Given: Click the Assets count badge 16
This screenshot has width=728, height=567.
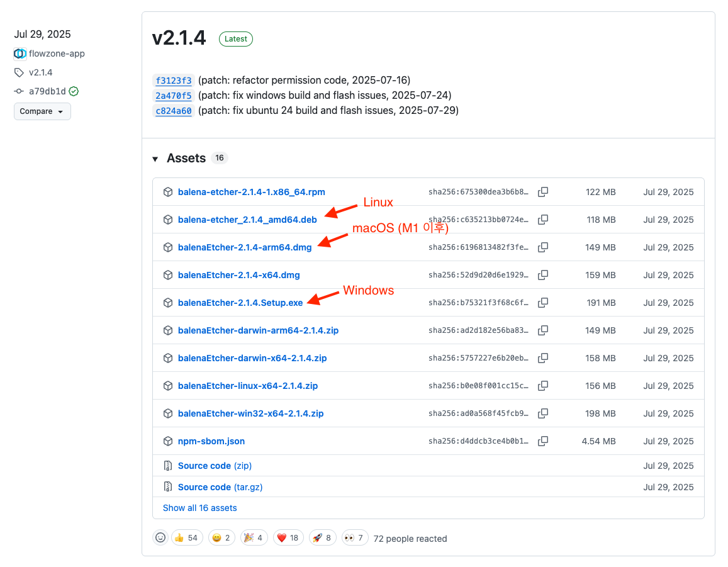Looking at the screenshot, I should click(220, 158).
